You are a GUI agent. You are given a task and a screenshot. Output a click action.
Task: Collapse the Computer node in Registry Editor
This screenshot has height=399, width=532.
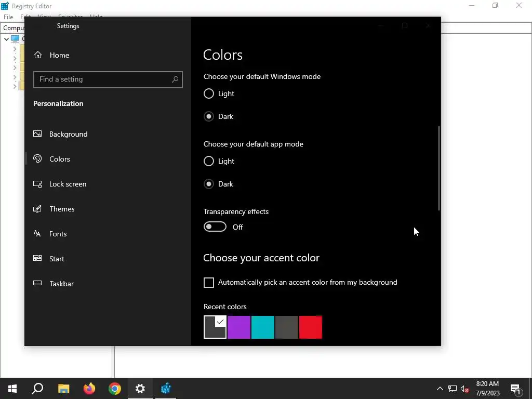pyautogui.click(x=6, y=39)
